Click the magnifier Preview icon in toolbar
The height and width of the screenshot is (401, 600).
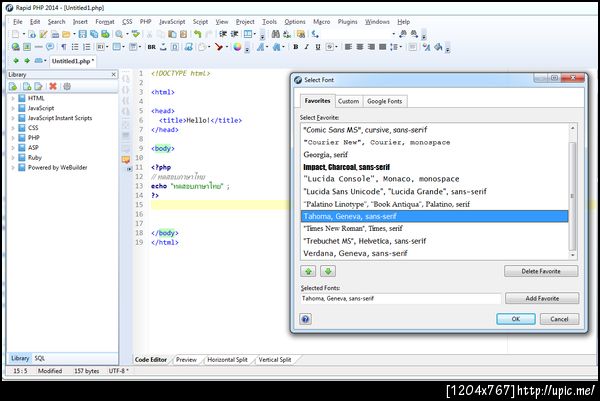pos(119,34)
